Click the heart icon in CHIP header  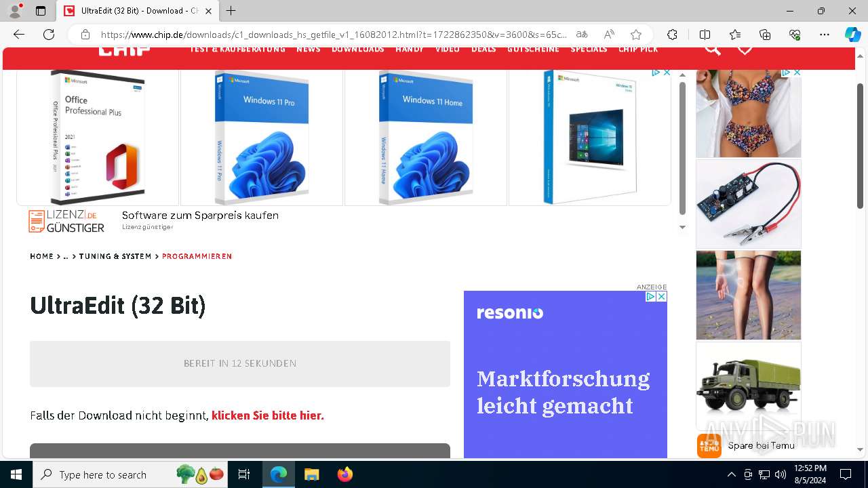click(x=745, y=49)
